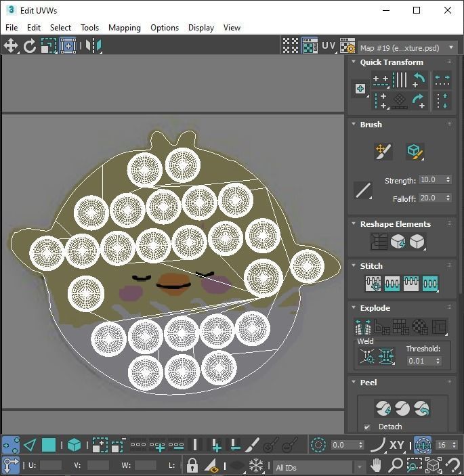The image size is (464, 476).
Task: Open the Options menu
Action: tap(165, 28)
